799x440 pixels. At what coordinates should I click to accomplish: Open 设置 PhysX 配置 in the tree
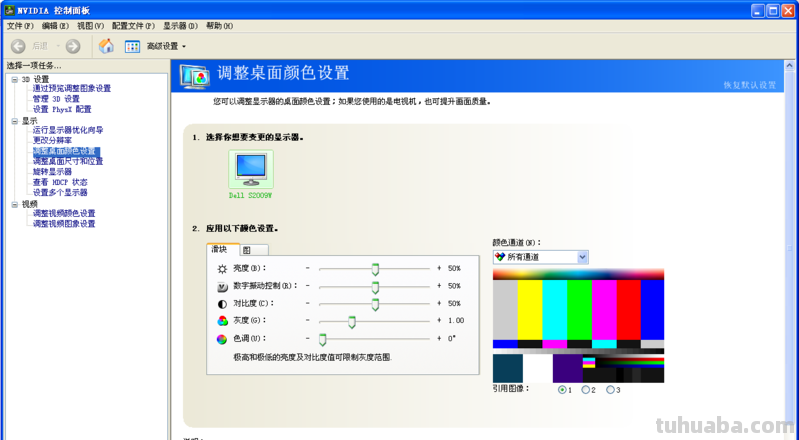click(62, 109)
